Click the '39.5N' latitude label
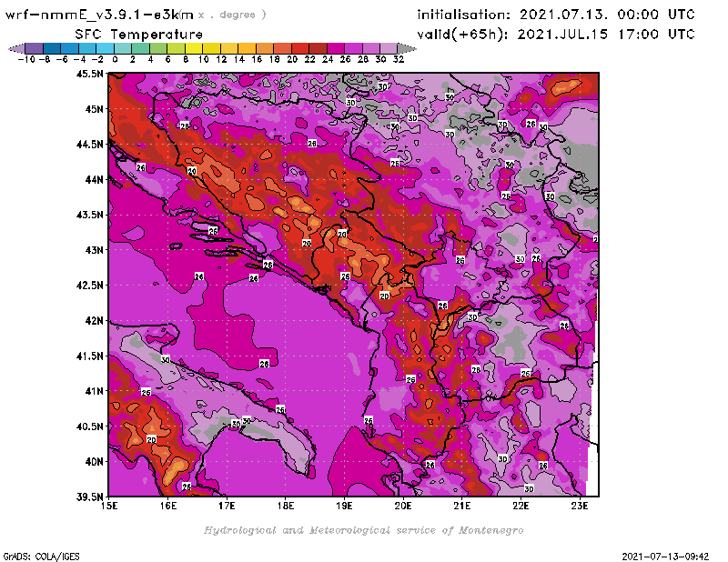The height and width of the screenshot is (562, 728). click(89, 497)
